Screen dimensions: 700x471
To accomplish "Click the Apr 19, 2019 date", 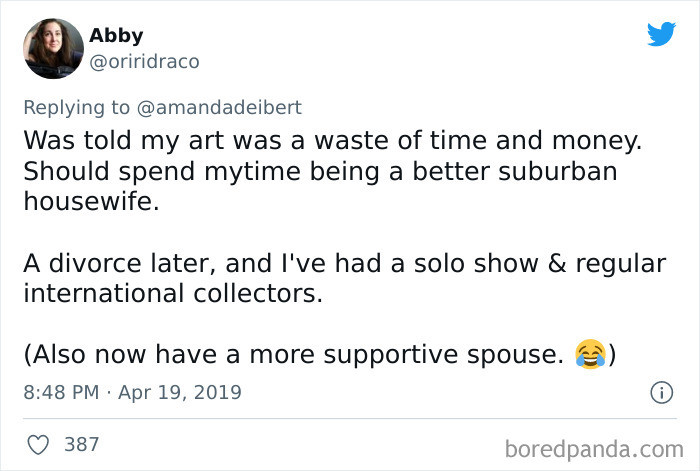I will coord(181,391).
